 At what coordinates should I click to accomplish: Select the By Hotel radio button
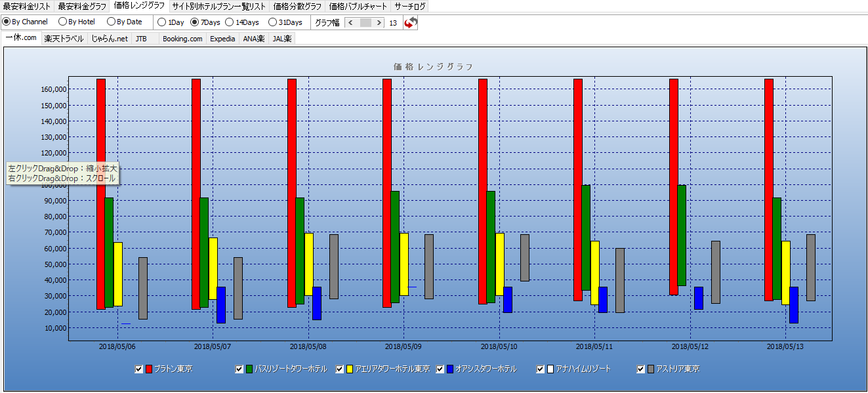(62, 22)
